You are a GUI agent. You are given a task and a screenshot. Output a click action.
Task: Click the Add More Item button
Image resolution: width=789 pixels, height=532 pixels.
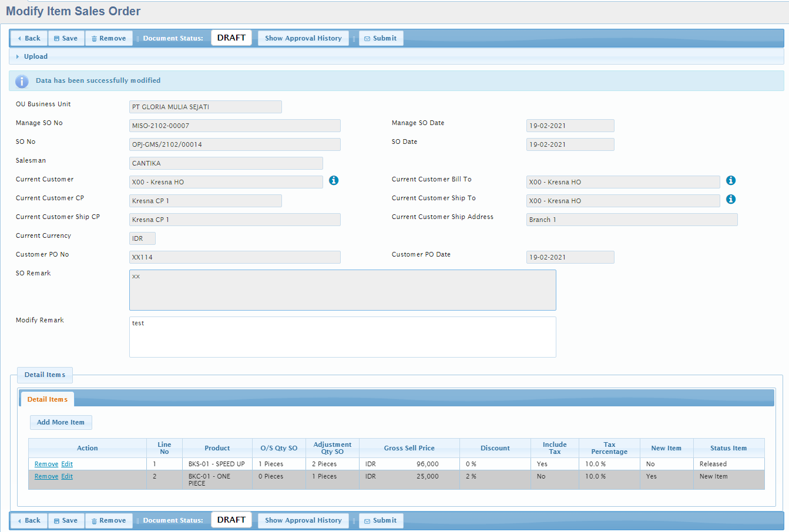[61, 422]
